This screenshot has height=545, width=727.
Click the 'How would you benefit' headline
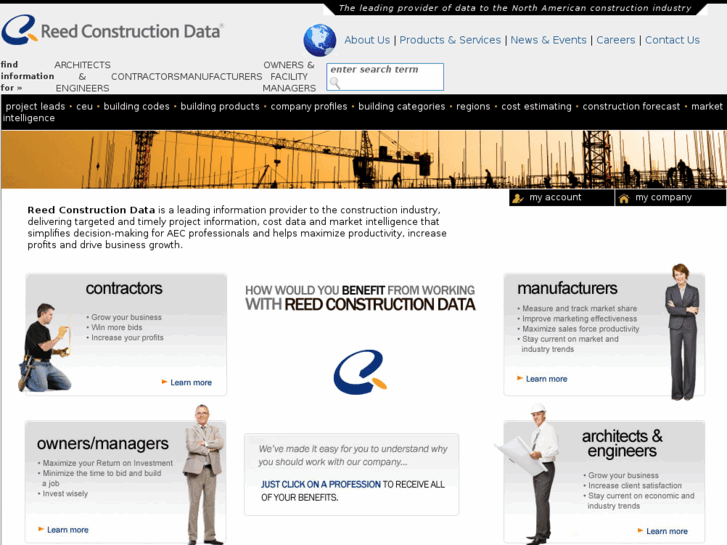click(x=360, y=297)
